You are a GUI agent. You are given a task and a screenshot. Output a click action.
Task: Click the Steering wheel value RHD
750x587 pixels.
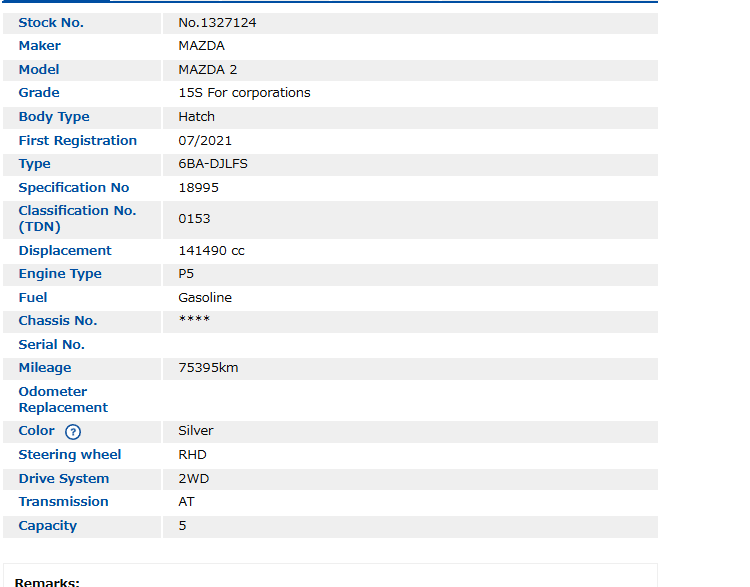(x=192, y=455)
